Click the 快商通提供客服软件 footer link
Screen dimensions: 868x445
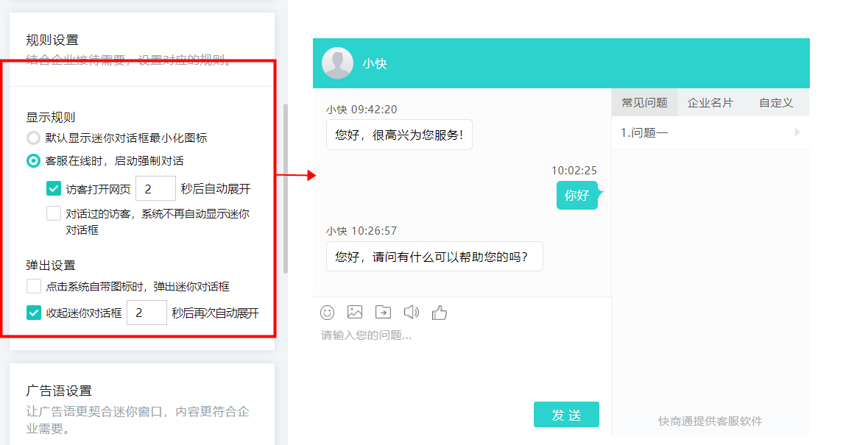point(710,421)
